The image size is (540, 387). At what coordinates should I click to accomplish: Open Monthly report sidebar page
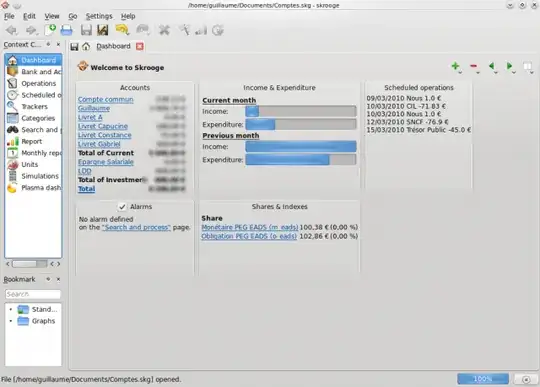click(33, 153)
